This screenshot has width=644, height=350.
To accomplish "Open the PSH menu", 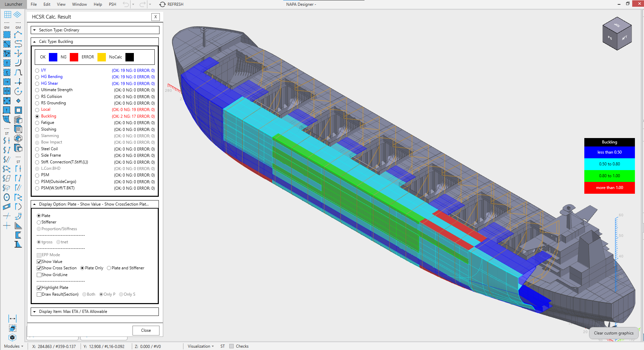I will click(112, 4).
